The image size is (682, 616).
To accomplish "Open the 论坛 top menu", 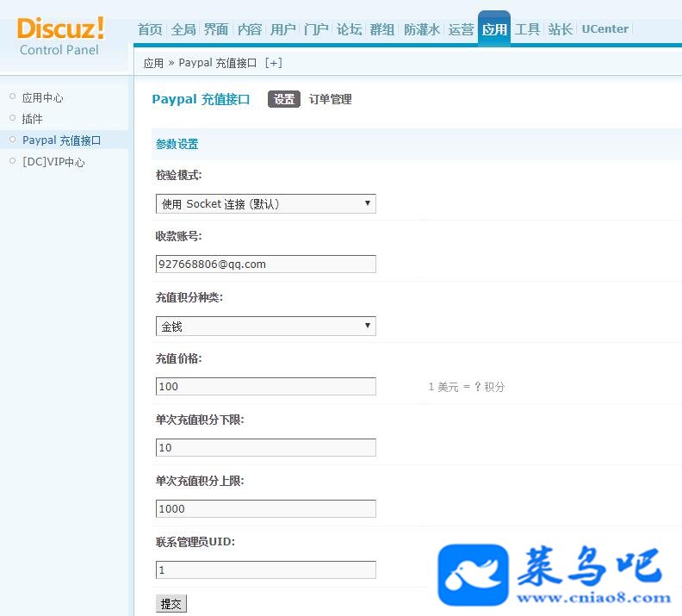I will pyautogui.click(x=349, y=29).
